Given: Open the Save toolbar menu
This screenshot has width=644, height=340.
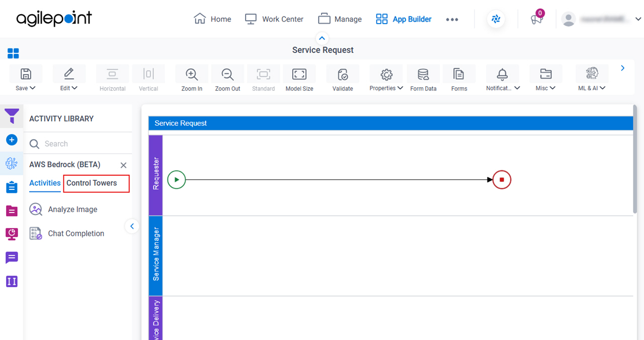Looking at the screenshot, I should [26, 79].
